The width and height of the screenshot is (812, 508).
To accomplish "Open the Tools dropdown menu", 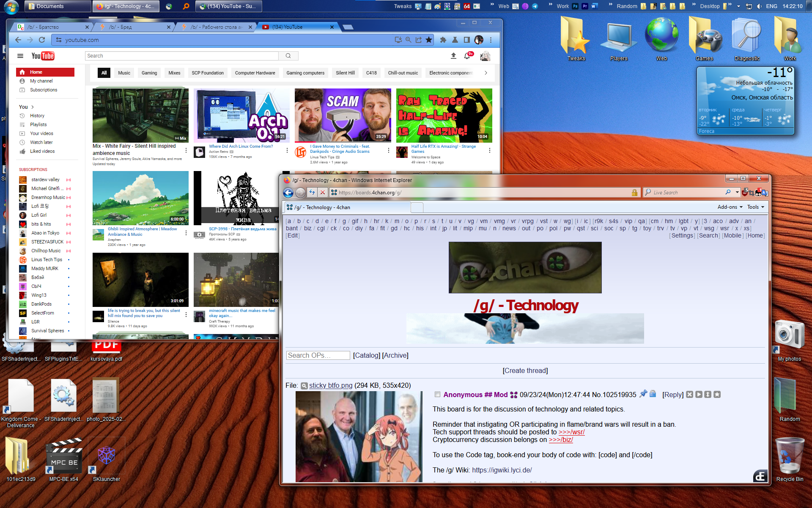I will click(755, 207).
